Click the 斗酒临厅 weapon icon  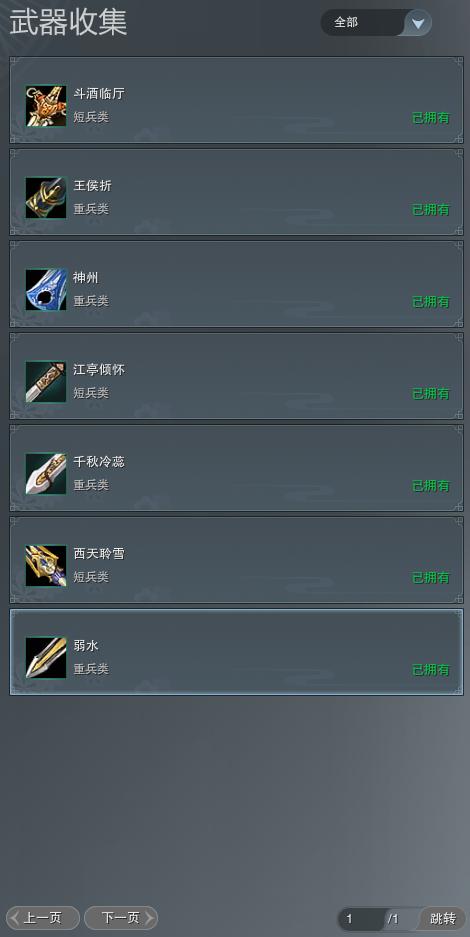click(x=46, y=106)
